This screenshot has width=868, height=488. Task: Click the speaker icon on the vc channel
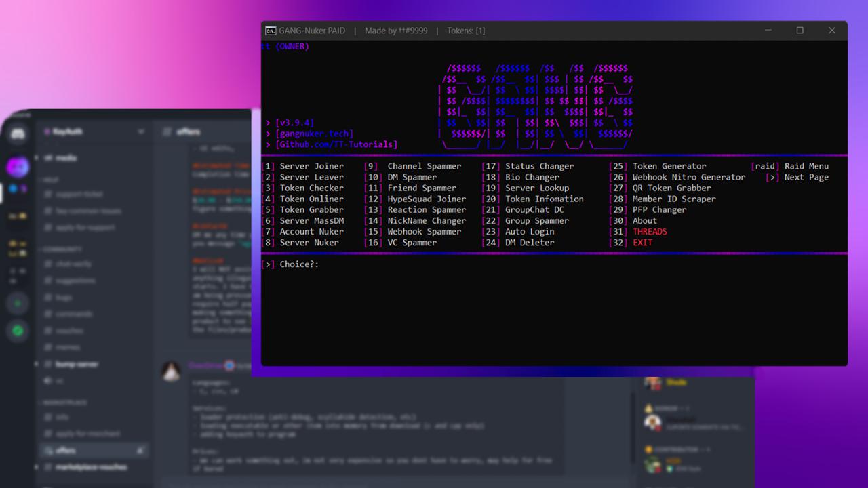(x=48, y=381)
